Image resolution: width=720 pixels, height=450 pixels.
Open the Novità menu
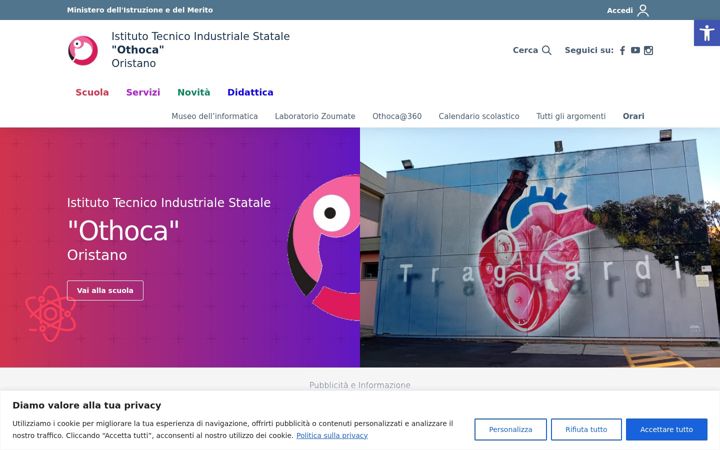pos(194,92)
